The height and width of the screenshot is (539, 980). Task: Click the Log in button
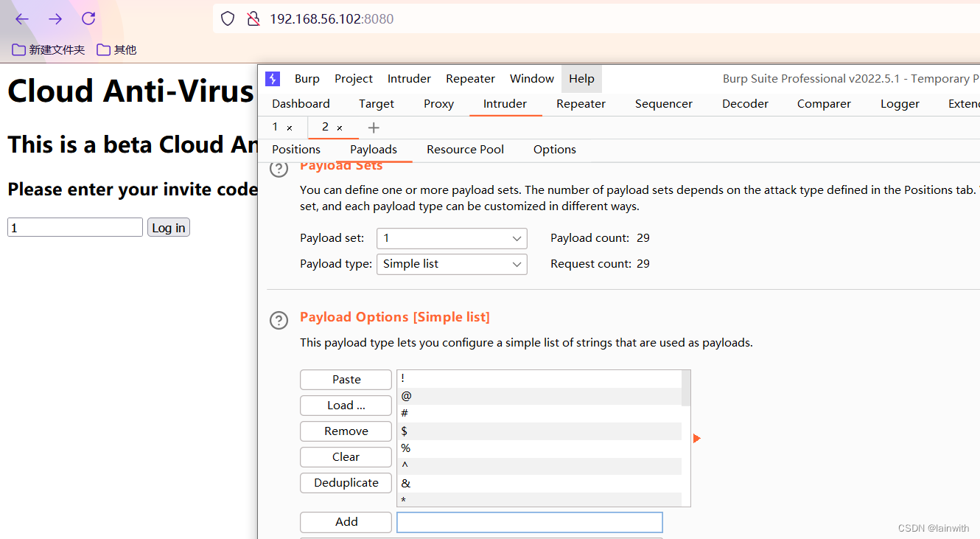click(x=169, y=228)
